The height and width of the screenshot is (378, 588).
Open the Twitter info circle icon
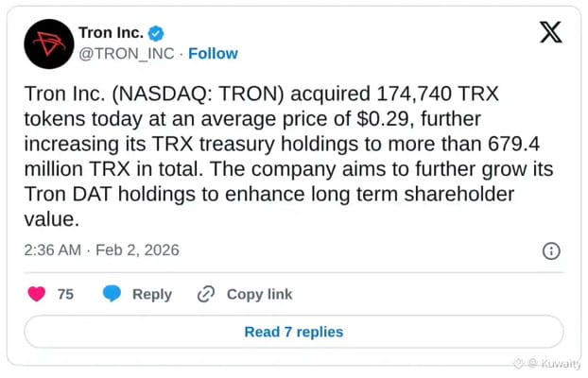pyautogui.click(x=551, y=250)
